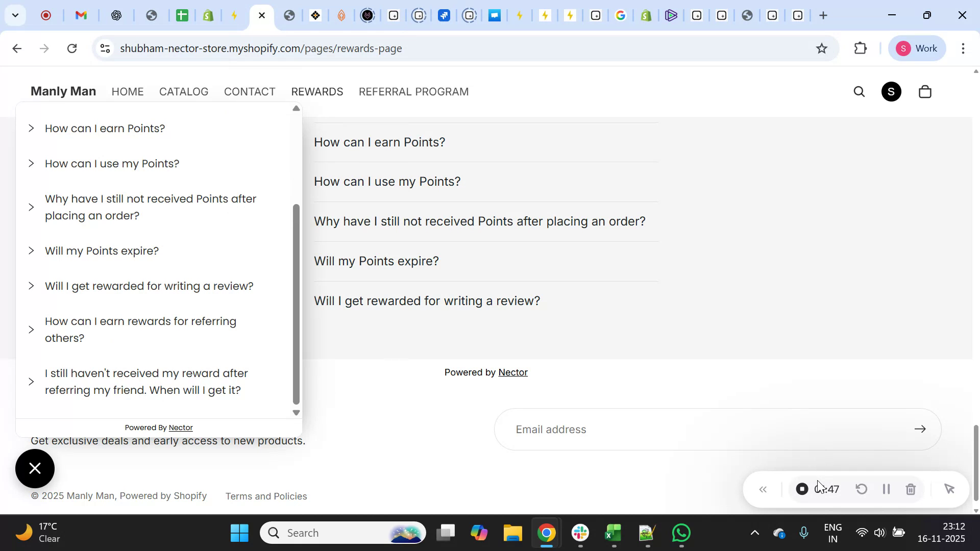Select the cursor tool on recording toolbar
Screen dimensions: 980x551
pos(949,489)
